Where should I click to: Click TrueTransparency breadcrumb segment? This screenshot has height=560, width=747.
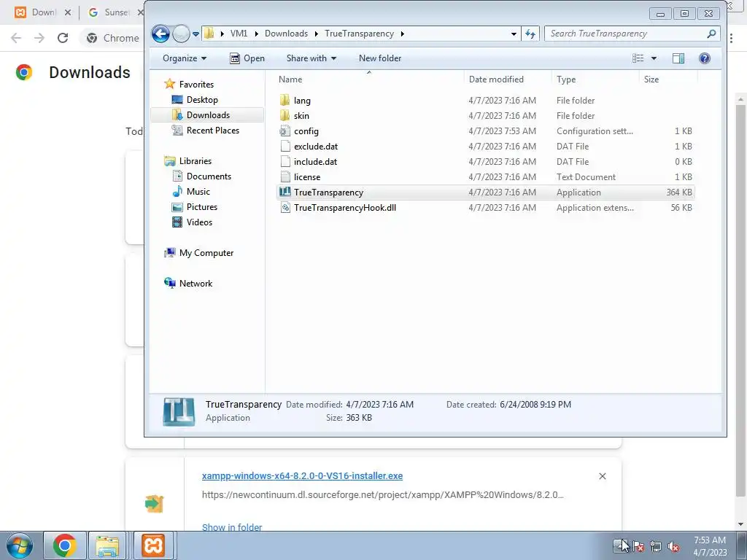click(359, 34)
